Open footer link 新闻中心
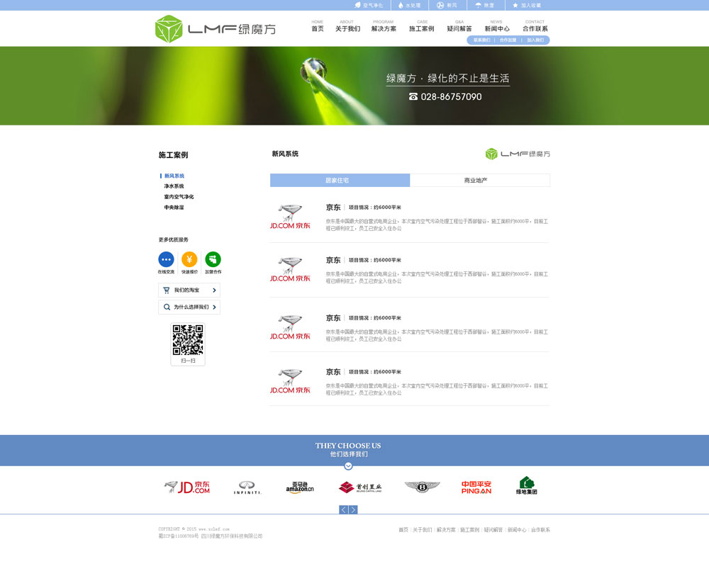 517,530
